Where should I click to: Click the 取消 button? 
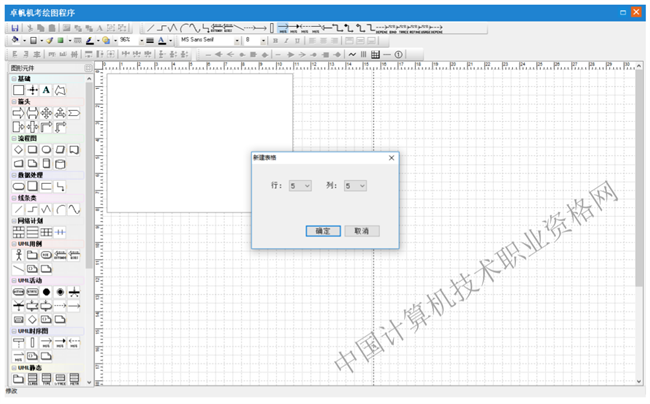(x=362, y=231)
